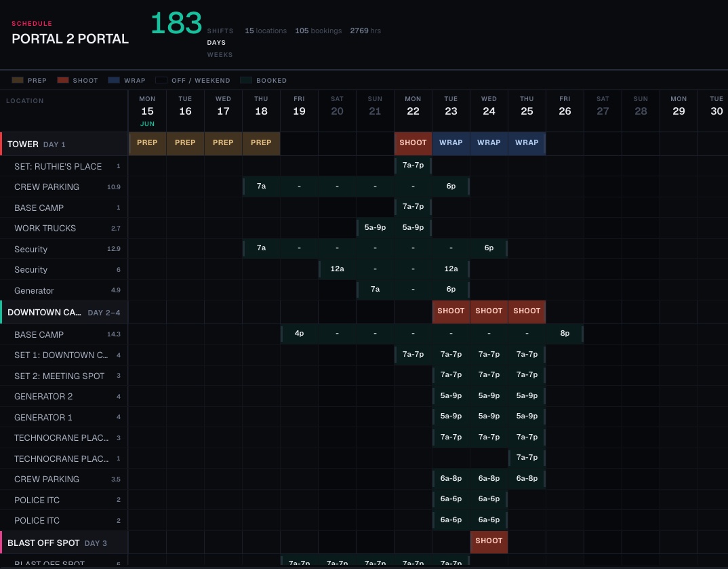This screenshot has width=728, height=569.
Task: Select the GENERATOR 1 location row
Action: [x=64, y=417]
